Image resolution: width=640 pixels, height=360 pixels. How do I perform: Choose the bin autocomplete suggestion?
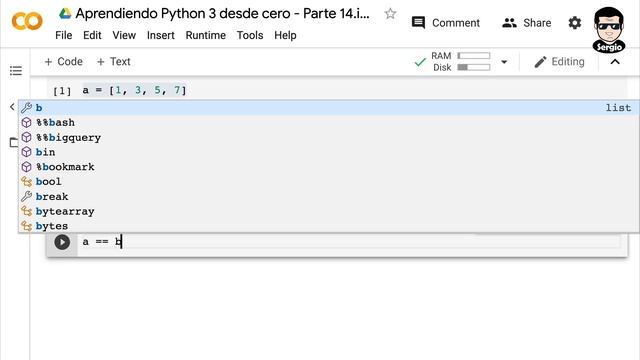click(329, 152)
